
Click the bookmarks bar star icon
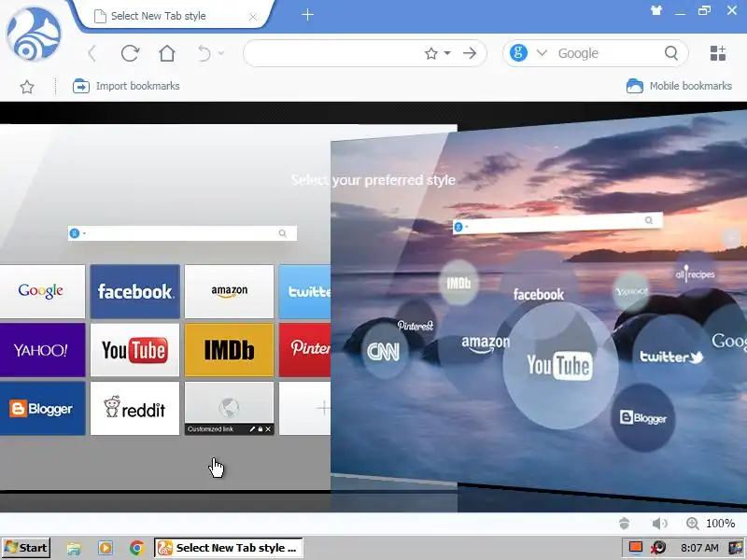click(x=27, y=87)
